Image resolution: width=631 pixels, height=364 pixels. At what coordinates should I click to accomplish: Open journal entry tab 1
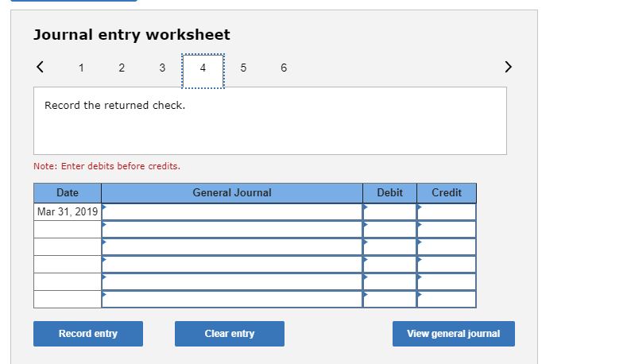tap(81, 68)
